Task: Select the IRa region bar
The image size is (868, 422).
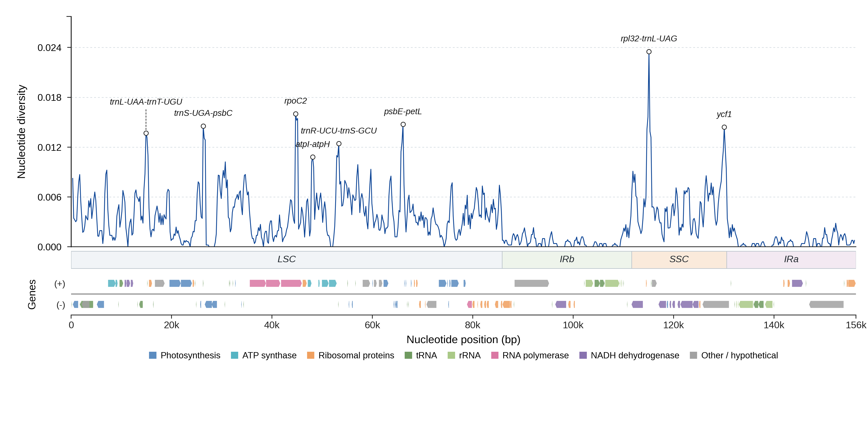Action: point(791,260)
